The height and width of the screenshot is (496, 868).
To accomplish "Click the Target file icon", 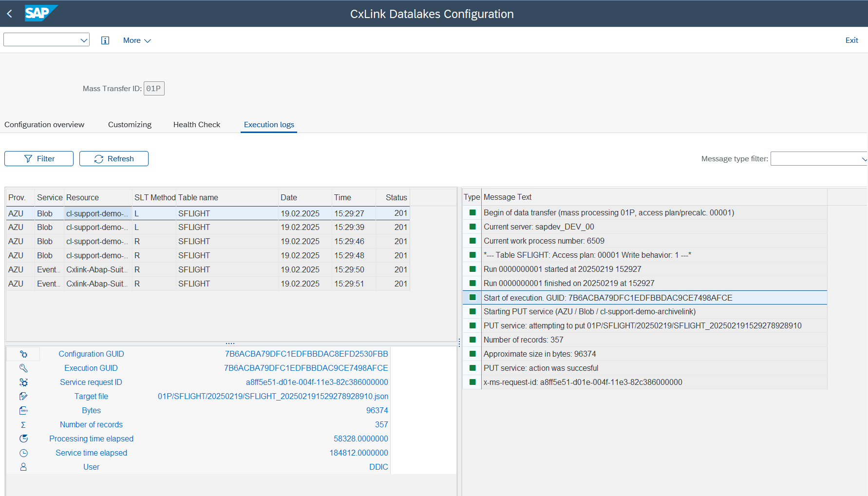I will pos(23,397).
